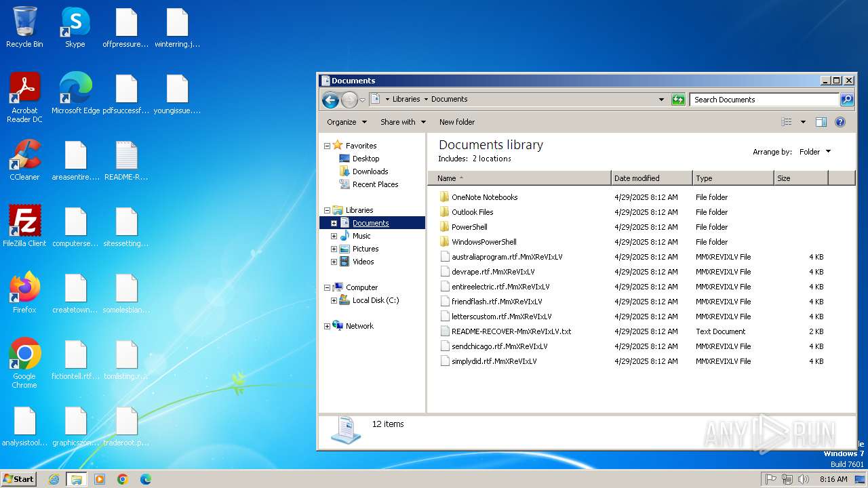Screen dimensions: 868x488
Task: Collapse the Favorites tree group
Action: (x=327, y=146)
